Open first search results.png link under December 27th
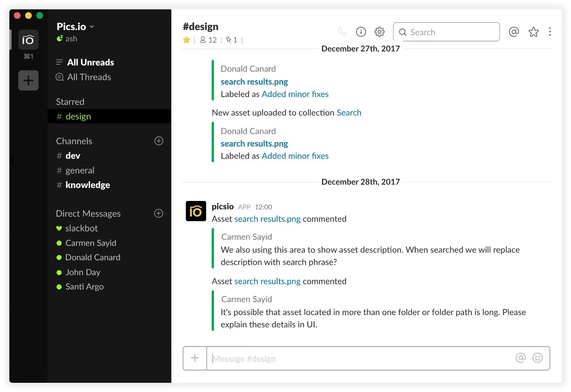The image size is (571, 392). click(x=254, y=82)
